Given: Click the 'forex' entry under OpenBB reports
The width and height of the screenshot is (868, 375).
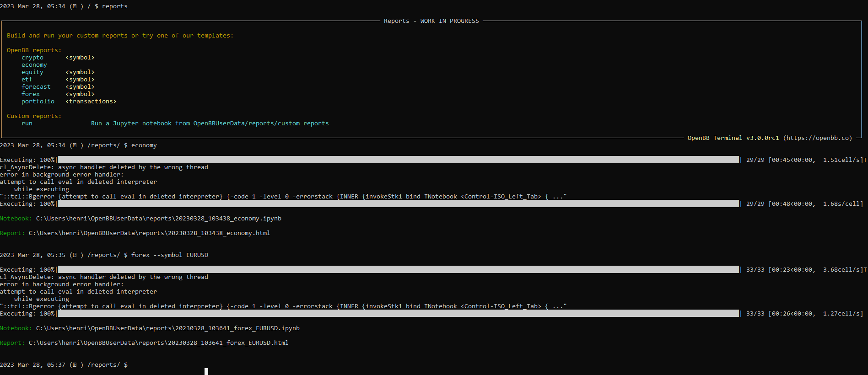Looking at the screenshot, I should [x=31, y=94].
